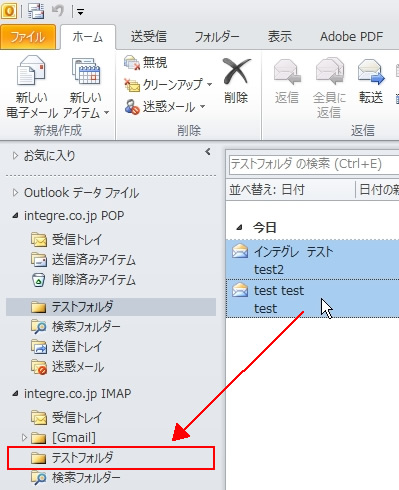Click the テストフォルダ の検索 search box
Viewport: 399px width, 490px height.
point(313,164)
